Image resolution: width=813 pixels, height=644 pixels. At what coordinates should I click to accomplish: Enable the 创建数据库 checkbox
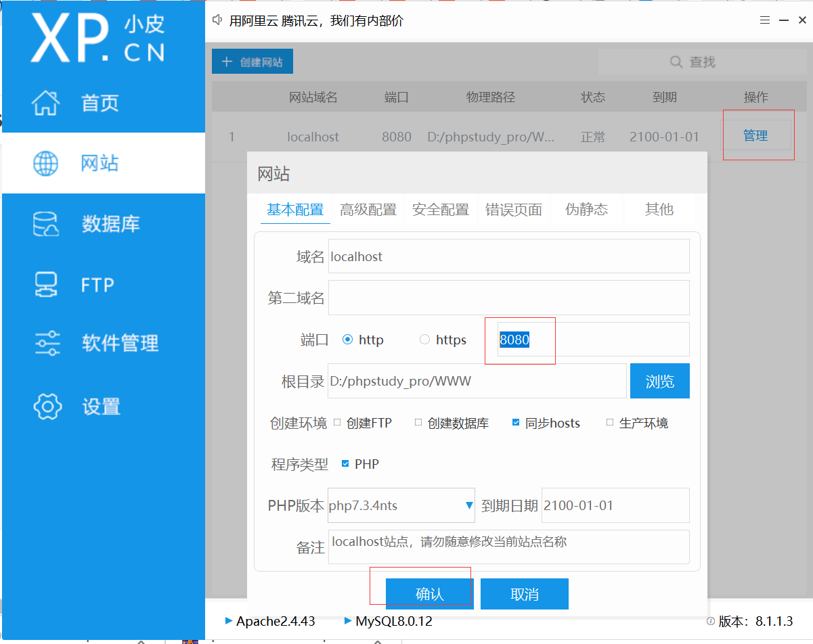click(x=418, y=422)
